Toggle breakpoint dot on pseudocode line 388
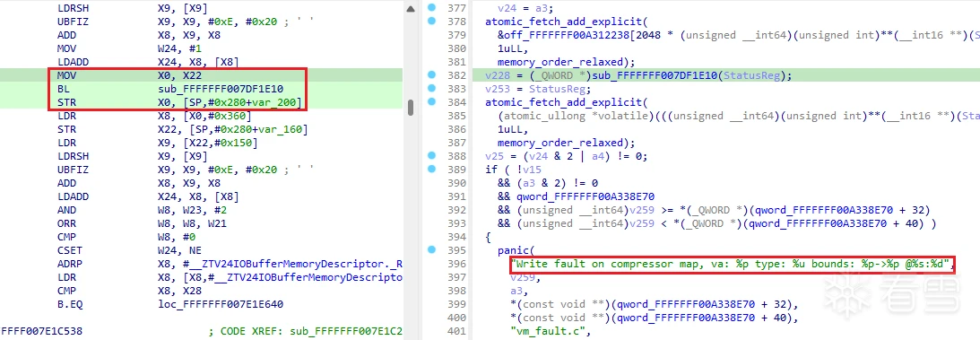The height and width of the screenshot is (340, 980). [431, 155]
